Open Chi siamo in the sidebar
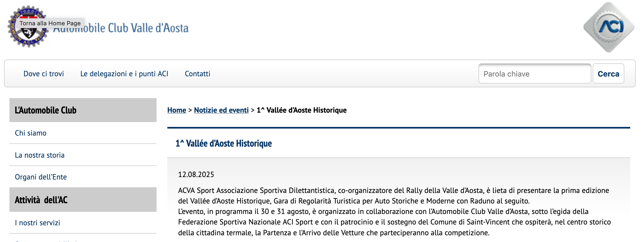This screenshot has width=644, height=242. click(x=30, y=133)
